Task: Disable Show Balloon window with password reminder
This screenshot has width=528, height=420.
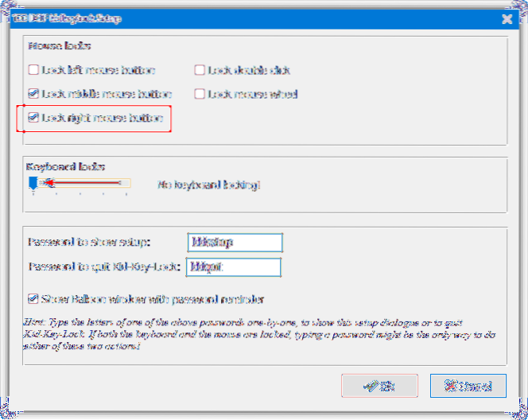Action: (x=33, y=299)
